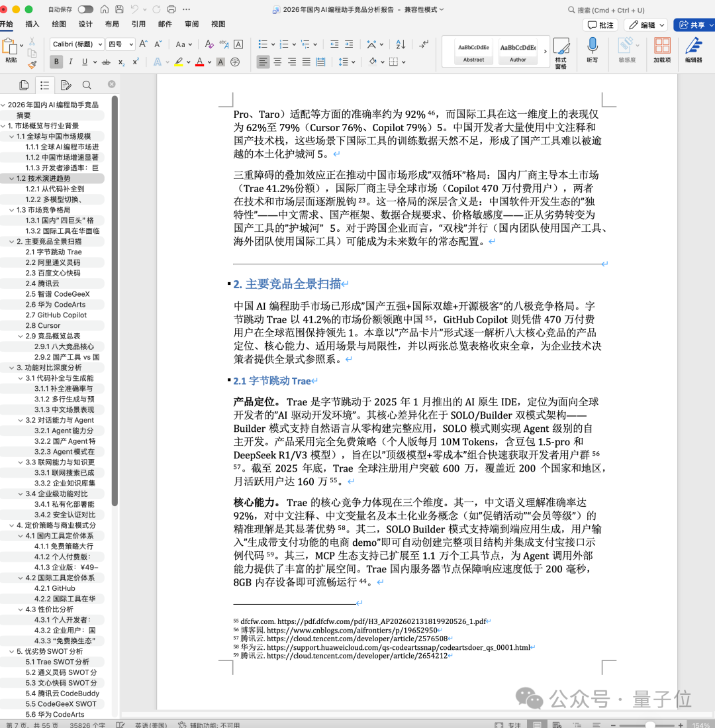Toggle bold formatting in the ribbon

[56, 61]
